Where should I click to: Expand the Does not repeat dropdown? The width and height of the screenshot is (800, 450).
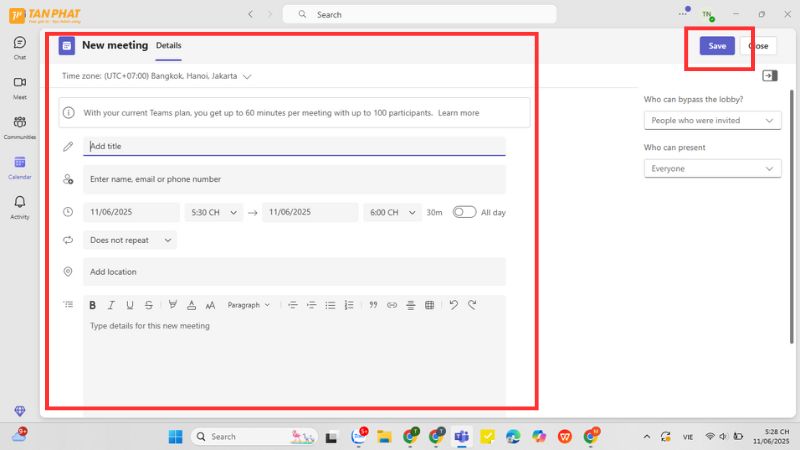130,240
